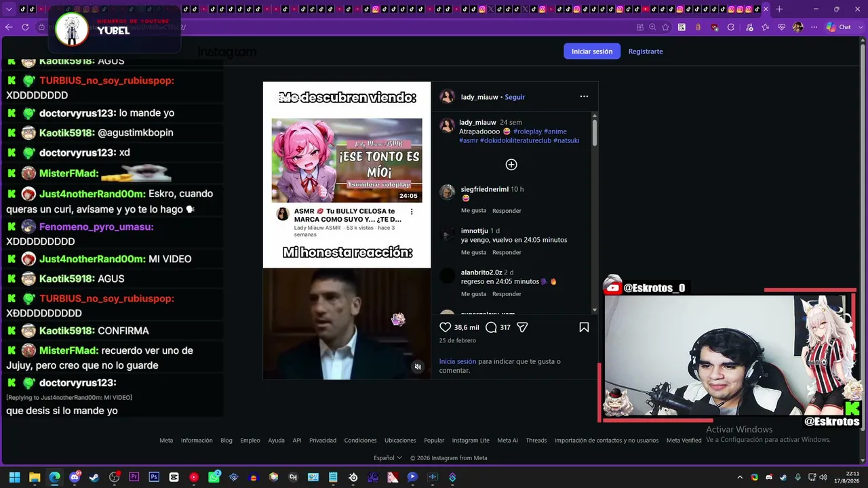The image size is (868, 488).
Task: Open the browser tab list dropdown arrow
Action: [9, 9]
